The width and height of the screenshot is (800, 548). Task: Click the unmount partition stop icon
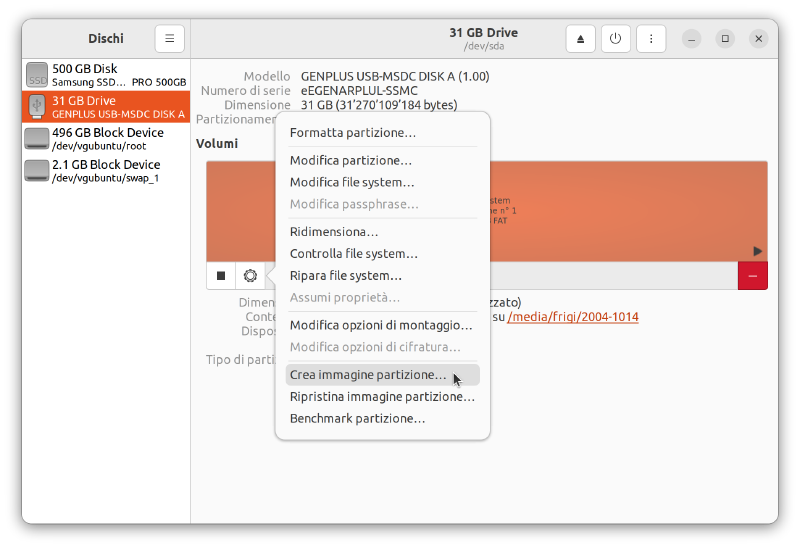coord(221,276)
